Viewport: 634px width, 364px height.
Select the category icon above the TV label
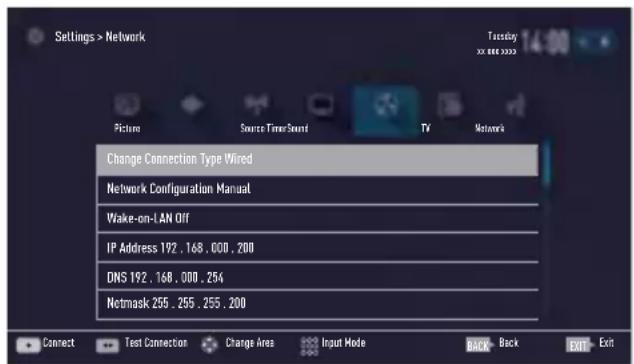[450, 104]
